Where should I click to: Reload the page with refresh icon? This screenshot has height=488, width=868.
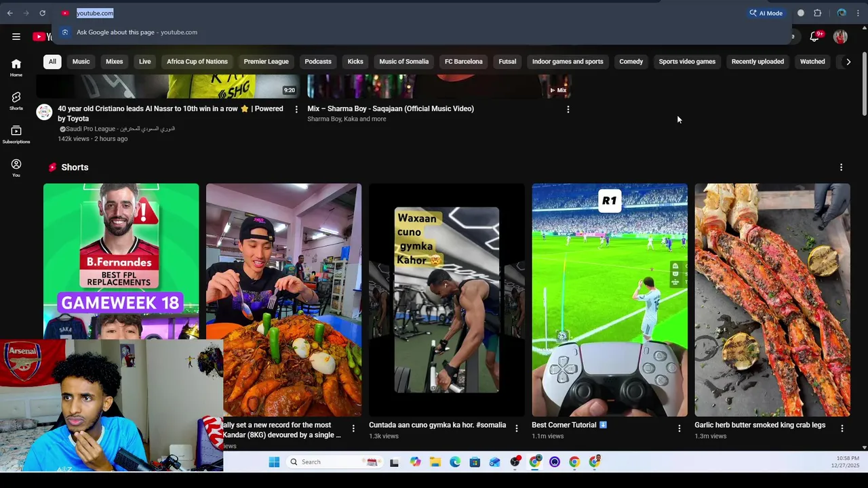pos(42,13)
